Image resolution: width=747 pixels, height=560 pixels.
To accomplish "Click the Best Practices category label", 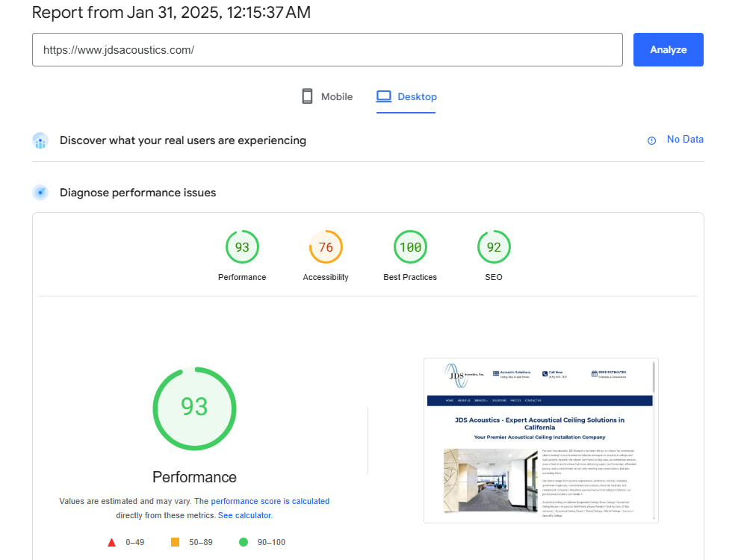I will pyautogui.click(x=410, y=277).
